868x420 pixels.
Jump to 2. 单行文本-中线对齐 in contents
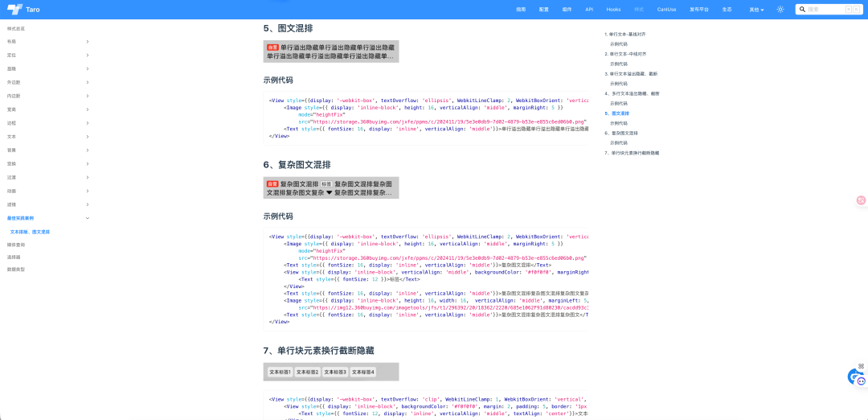(x=625, y=54)
